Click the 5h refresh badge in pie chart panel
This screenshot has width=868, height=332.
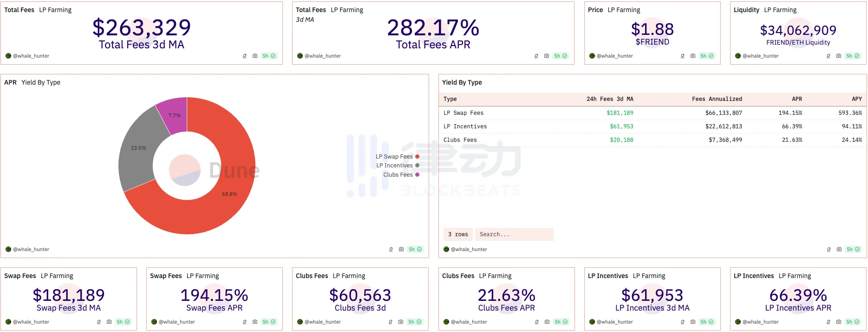(x=415, y=249)
